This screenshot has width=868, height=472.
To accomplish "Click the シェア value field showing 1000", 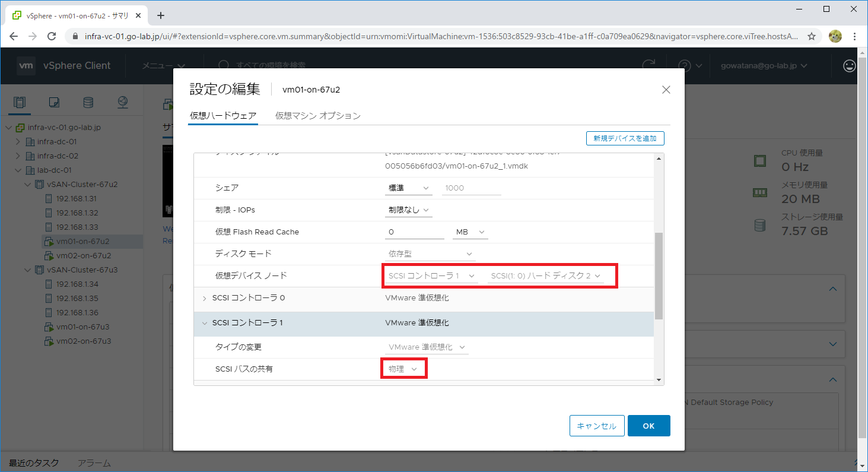I will point(472,188).
